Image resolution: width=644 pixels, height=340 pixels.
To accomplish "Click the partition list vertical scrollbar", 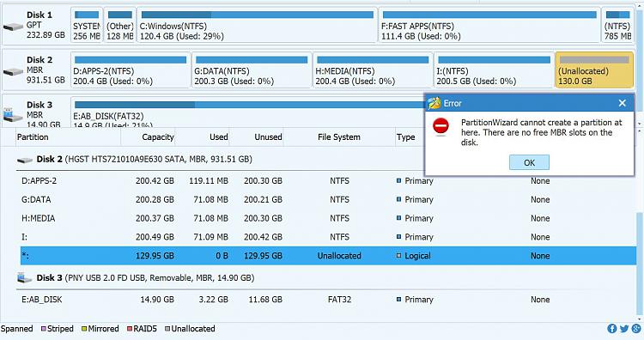I will tap(640, 263).
